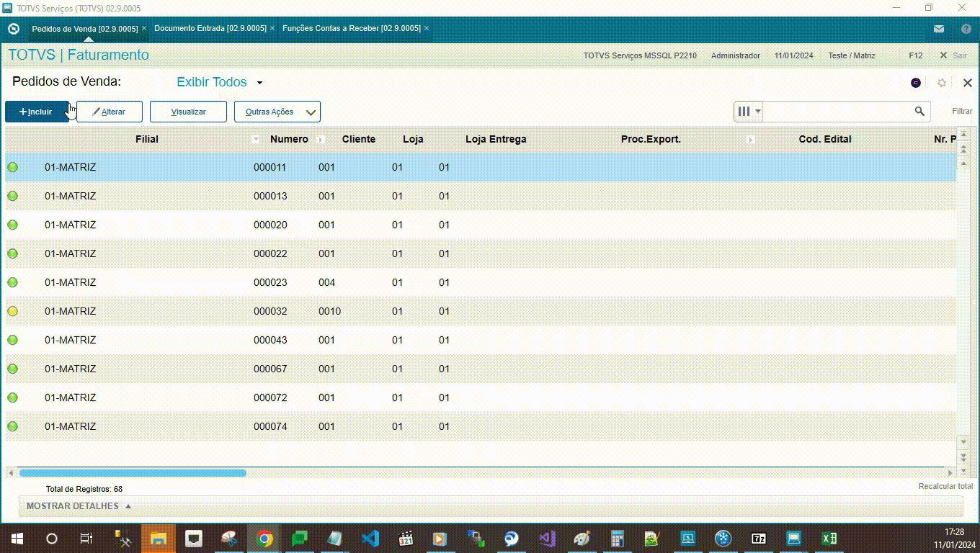Image resolution: width=980 pixels, height=553 pixels.
Task: Open the search column selector dropdown
Action: point(749,111)
